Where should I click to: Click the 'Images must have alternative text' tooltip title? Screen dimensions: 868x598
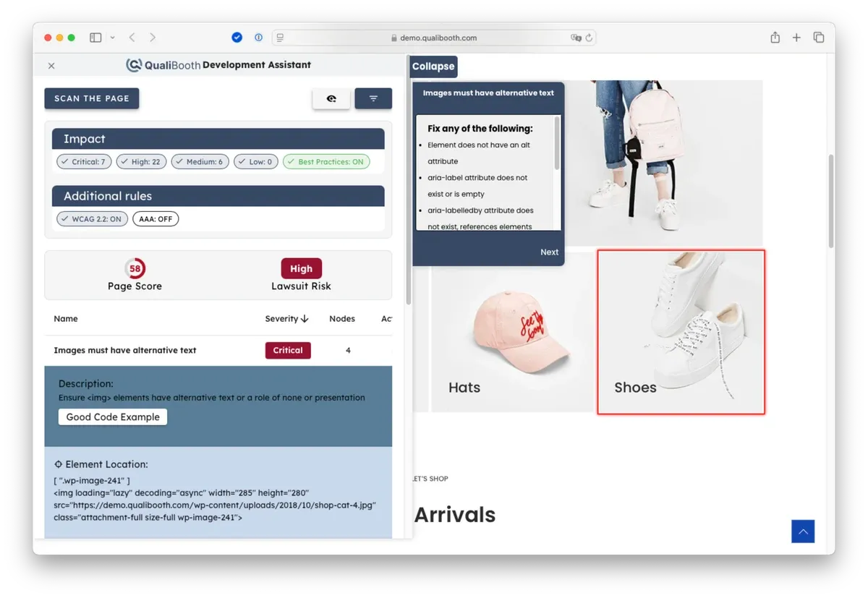coord(488,93)
